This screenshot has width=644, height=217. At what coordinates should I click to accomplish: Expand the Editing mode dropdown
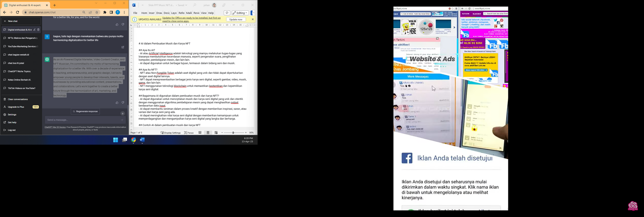(x=240, y=13)
